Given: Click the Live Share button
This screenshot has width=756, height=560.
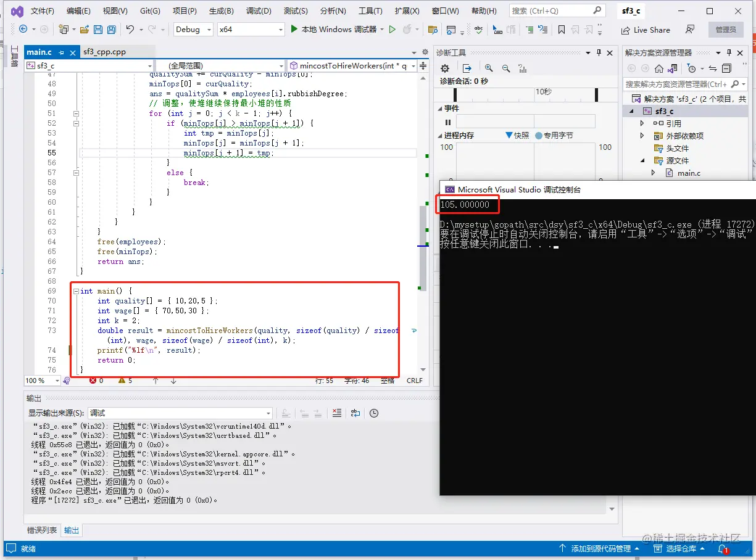Looking at the screenshot, I should pos(645,30).
